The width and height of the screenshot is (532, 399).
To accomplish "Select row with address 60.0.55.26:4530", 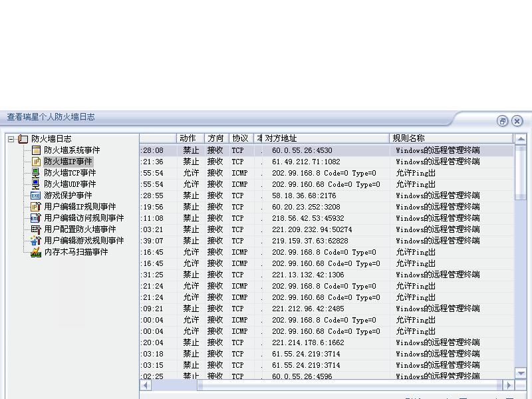I will tap(327, 150).
